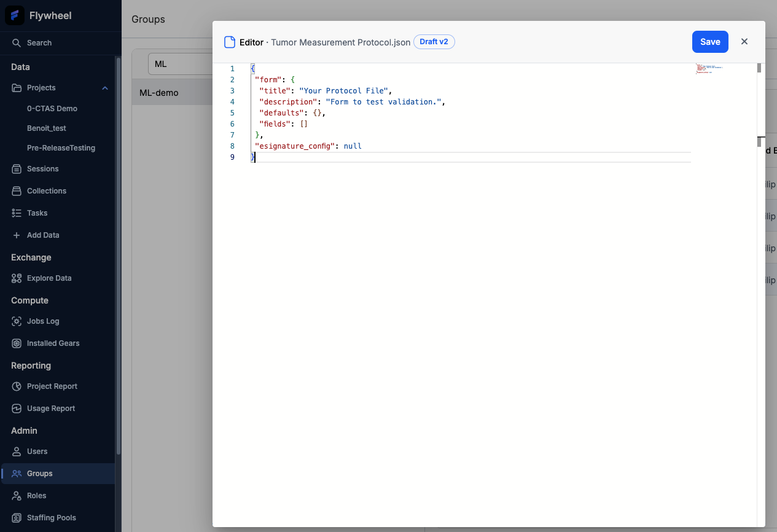Click the Usage Report icon

click(x=16, y=408)
